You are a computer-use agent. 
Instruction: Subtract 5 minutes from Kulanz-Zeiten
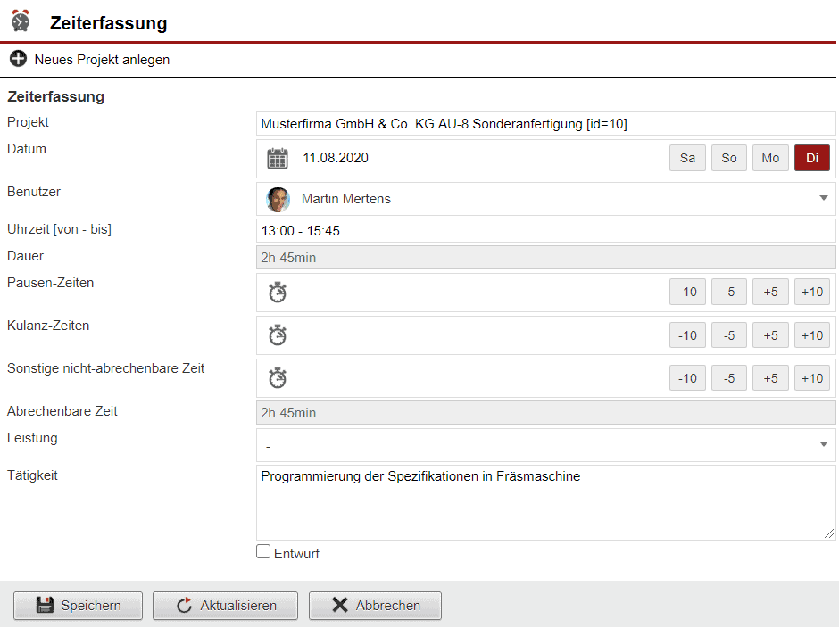tap(728, 334)
